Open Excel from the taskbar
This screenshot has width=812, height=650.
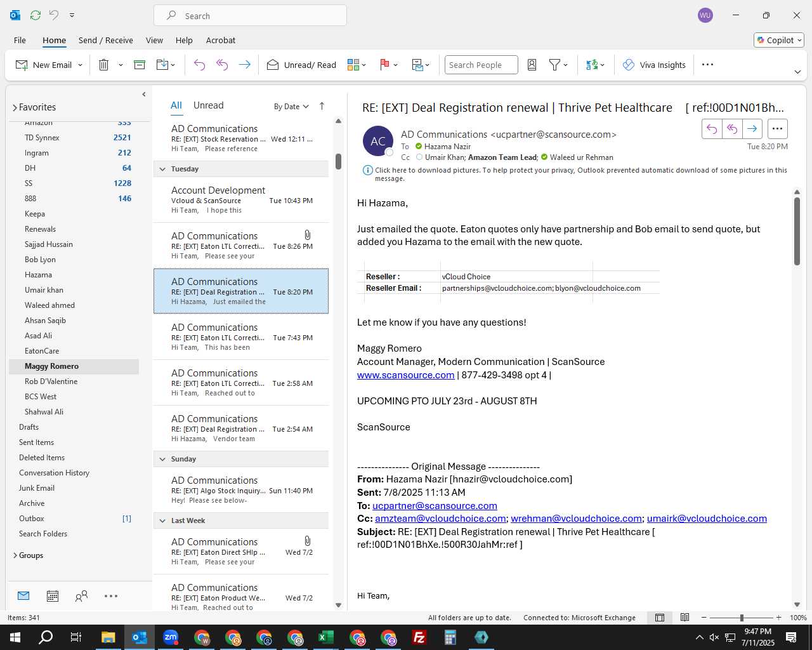[x=326, y=637]
